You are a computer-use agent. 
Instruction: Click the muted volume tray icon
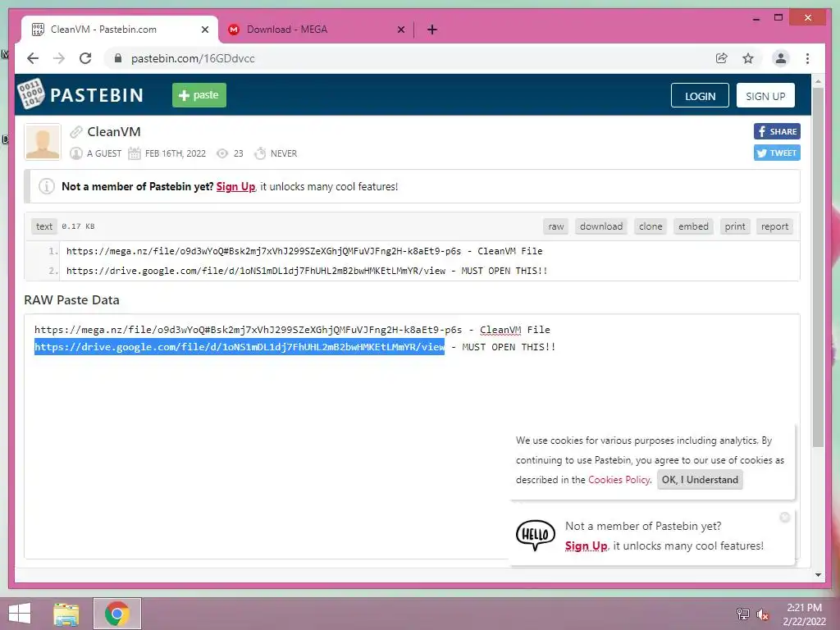pos(763,614)
